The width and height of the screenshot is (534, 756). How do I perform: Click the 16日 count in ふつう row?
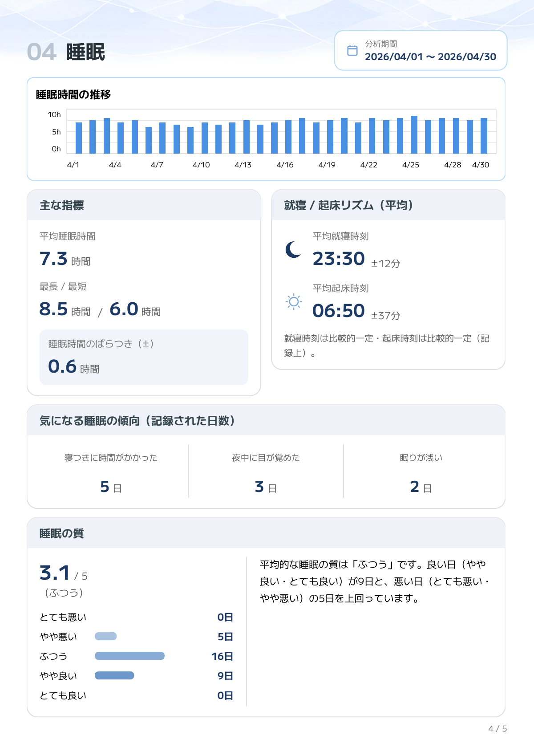click(222, 656)
